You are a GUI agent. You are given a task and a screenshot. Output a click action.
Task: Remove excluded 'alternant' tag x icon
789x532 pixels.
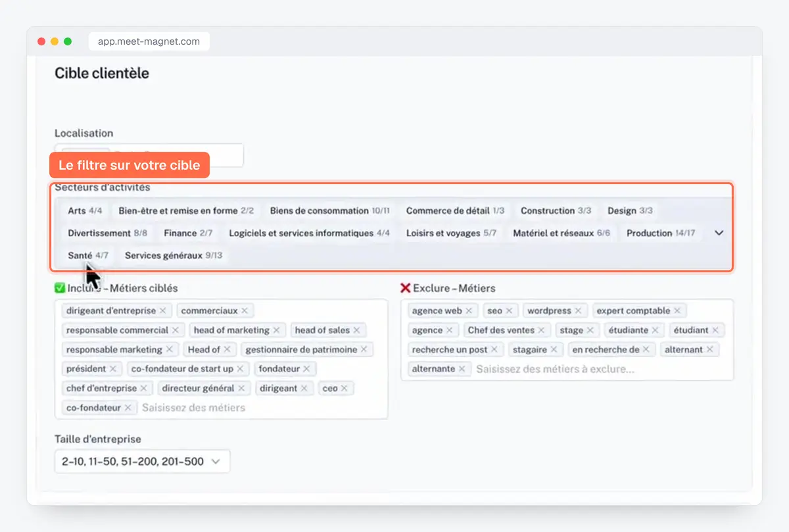coord(709,349)
